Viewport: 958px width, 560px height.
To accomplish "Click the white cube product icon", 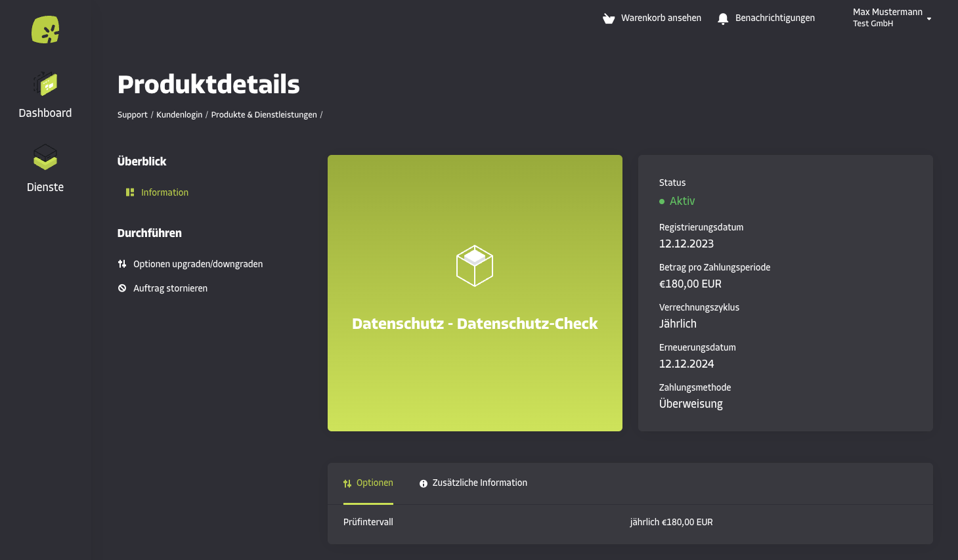I will click(x=475, y=266).
